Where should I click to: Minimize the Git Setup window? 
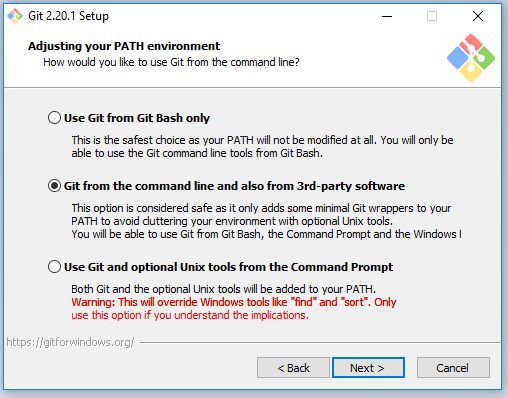387,16
